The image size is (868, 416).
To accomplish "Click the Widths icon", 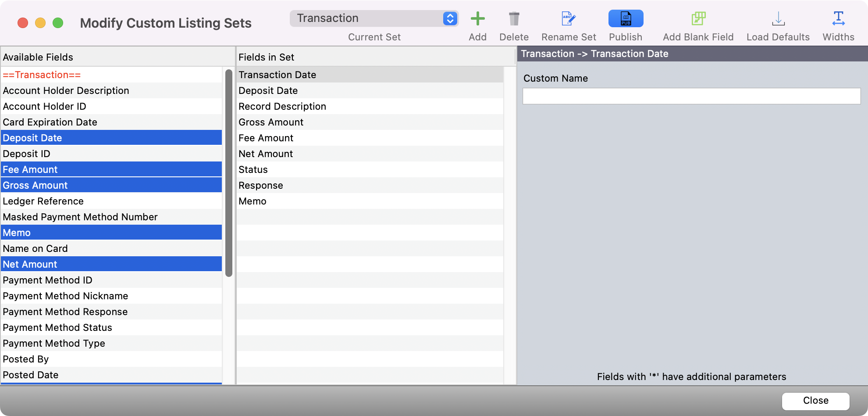I will point(838,18).
